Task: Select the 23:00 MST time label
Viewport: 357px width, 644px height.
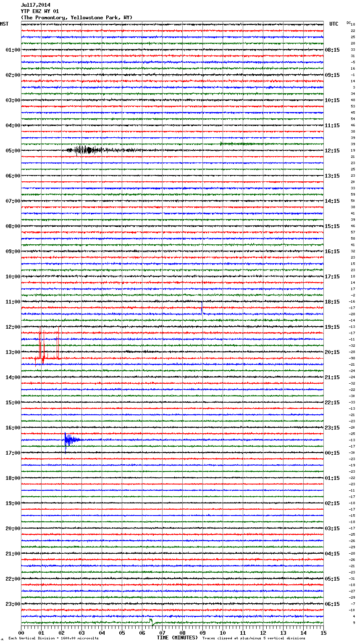Action: 13,604
